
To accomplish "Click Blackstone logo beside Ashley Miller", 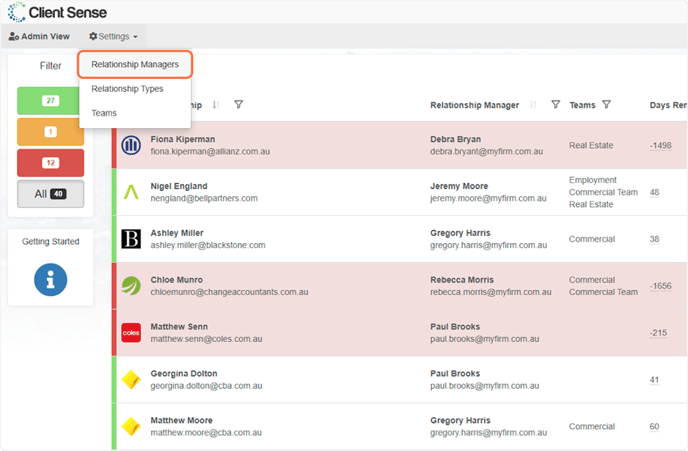I will coord(131,239).
